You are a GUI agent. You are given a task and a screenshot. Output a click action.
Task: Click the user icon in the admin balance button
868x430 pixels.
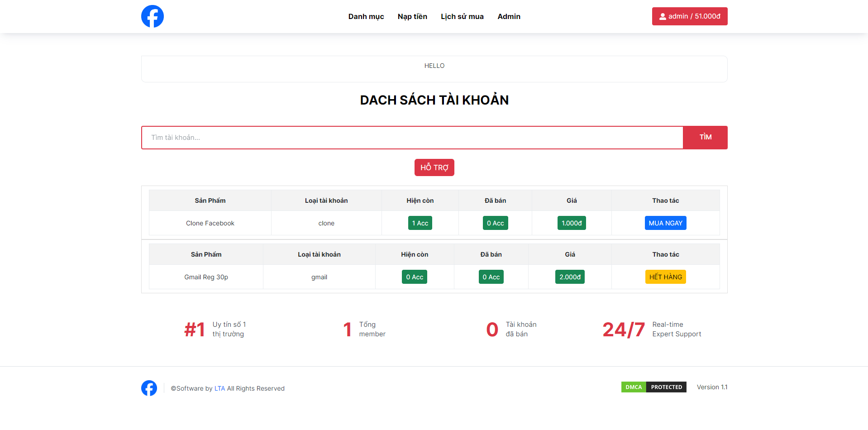click(663, 16)
